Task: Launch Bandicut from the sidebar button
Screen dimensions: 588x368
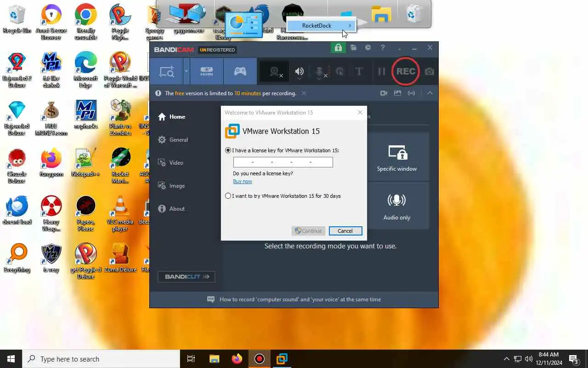Action: click(x=187, y=276)
